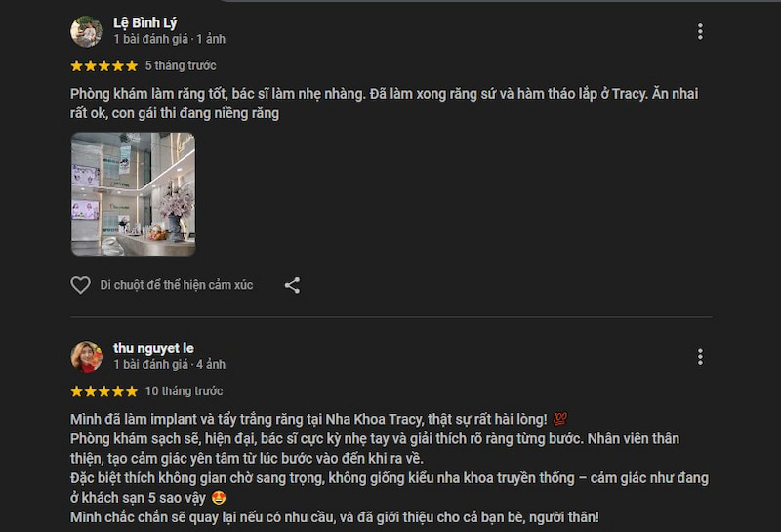Click 'Di chuột để thể hiện cảm xúc' label
781x532 pixels.
click(177, 285)
